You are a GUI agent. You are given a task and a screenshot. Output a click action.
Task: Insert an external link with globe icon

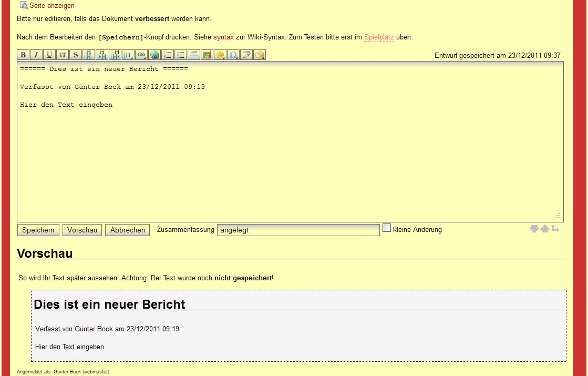154,55
